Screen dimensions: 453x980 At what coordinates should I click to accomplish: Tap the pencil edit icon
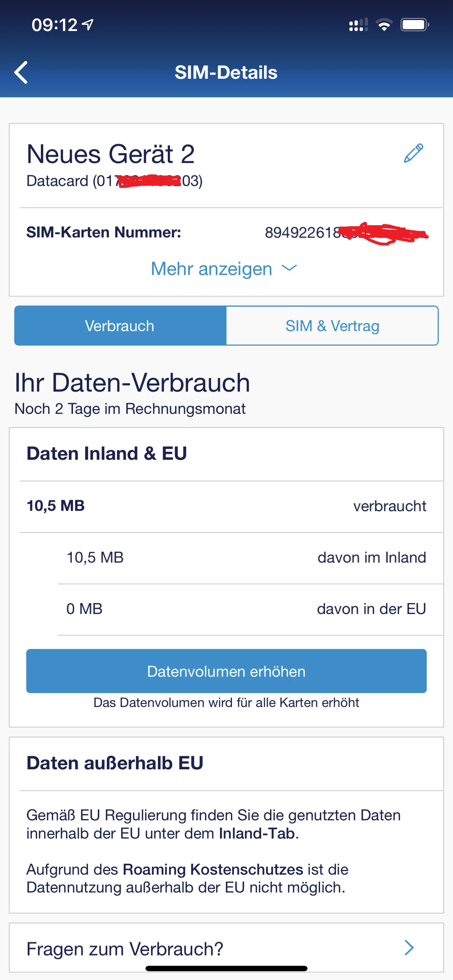coord(413,153)
